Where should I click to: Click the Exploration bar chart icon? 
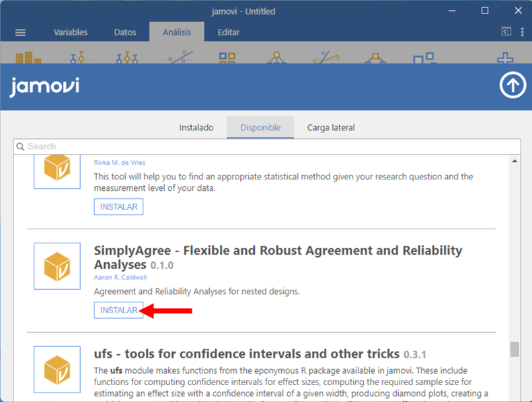click(x=28, y=58)
